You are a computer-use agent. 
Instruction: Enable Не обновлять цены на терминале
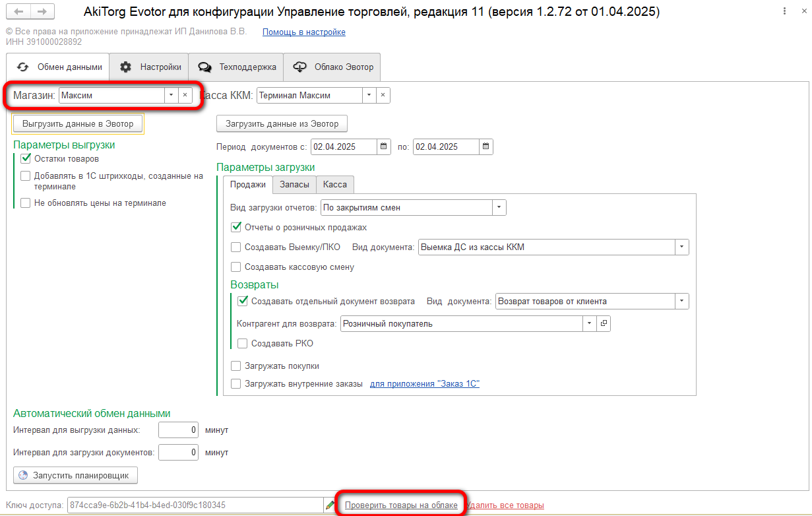click(x=26, y=203)
